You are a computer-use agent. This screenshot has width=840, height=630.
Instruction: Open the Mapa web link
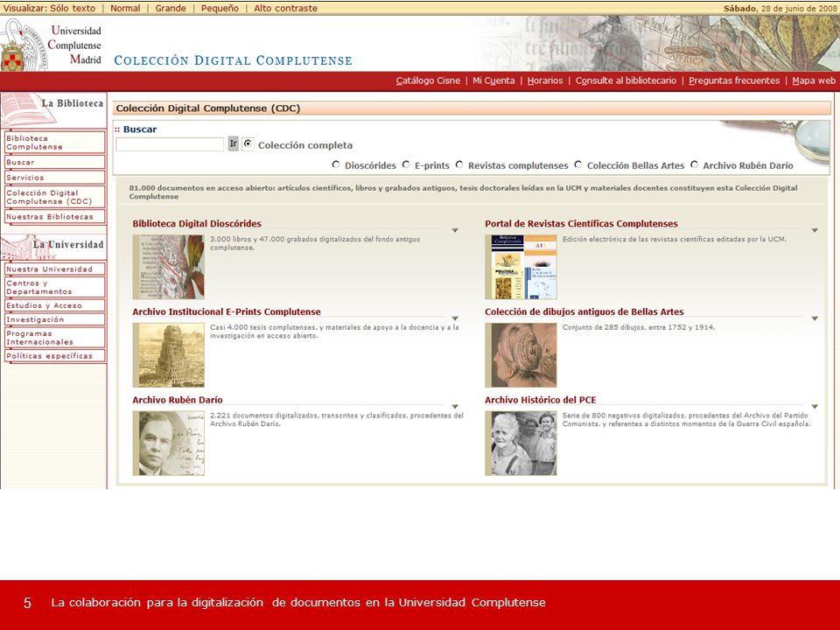(x=814, y=80)
